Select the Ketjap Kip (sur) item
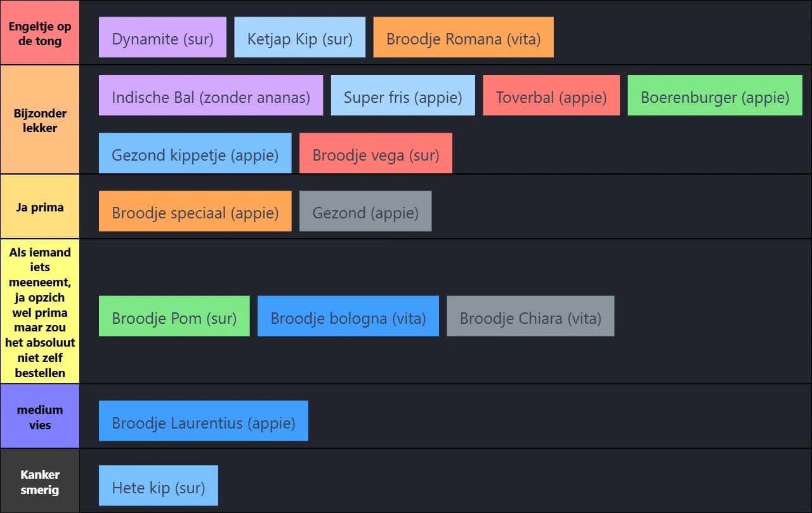This screenshot has width=812, height=513. 299,37
